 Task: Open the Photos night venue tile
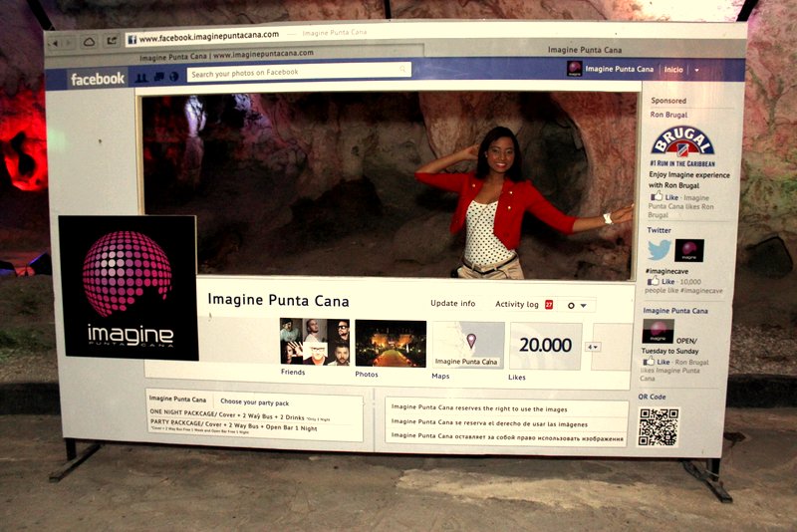pos(391,344)
